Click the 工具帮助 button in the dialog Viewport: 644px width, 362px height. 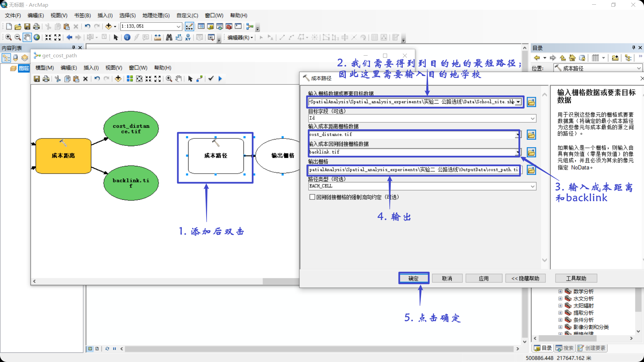(x=576, y=278)
